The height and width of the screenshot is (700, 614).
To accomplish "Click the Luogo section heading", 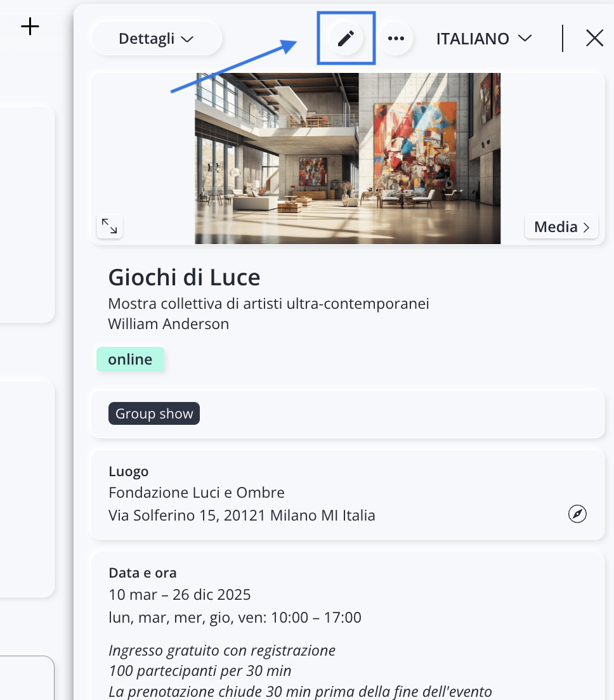I will coord(129,472).
